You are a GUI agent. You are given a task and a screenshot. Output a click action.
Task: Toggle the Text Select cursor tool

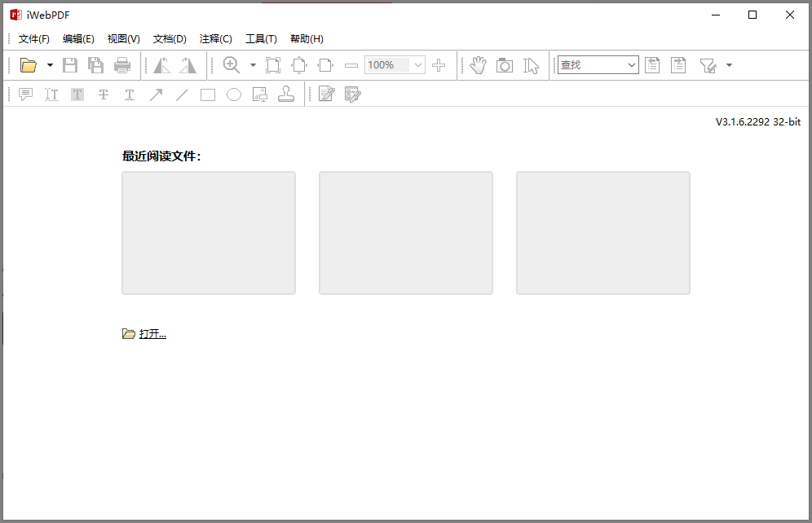(x=532, y=65)
